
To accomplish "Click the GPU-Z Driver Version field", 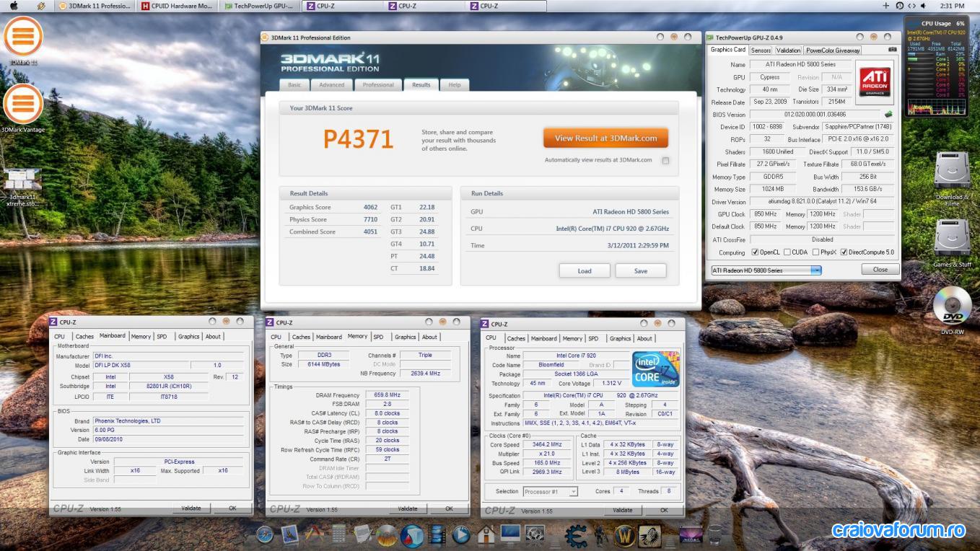I will 822,202.
